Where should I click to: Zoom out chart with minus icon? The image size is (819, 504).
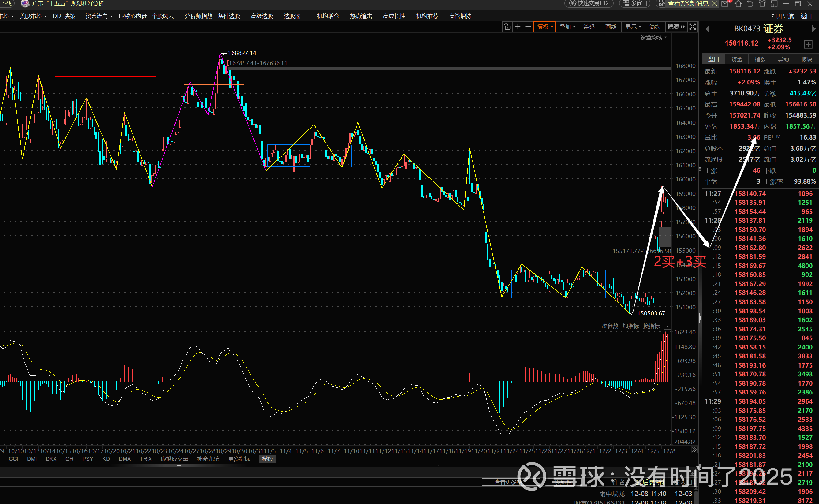pos(528,27)
